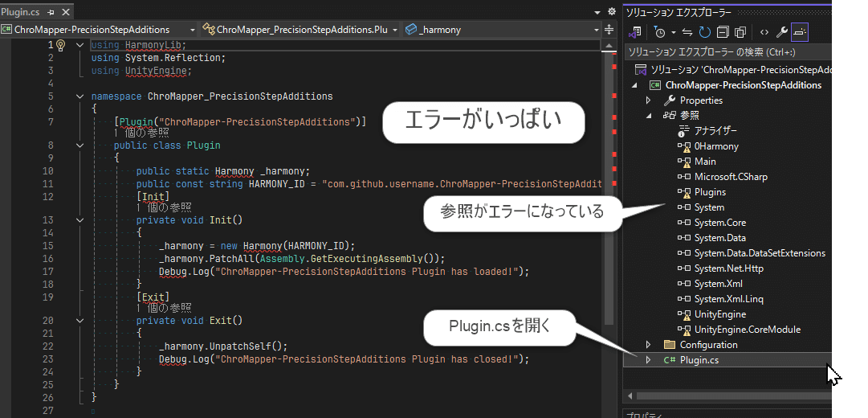The width and height of the screenshot is (868, 418).
Task: Collapse the namespace block at line 5
Action: click(80, 96)
